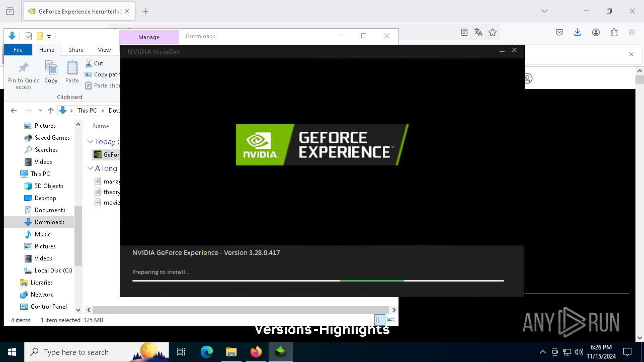Image resolution: width=644 pixels, height=362 pixels.
Task: Open the File tab in Explorer
Action: [18, 50]
